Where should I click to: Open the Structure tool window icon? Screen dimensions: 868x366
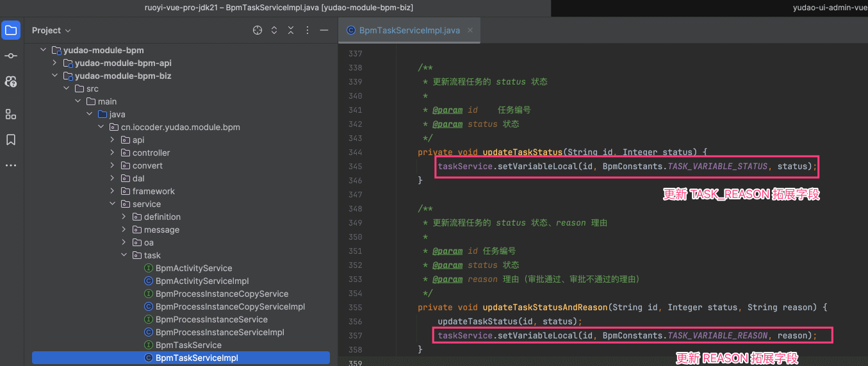pos(11,114)
